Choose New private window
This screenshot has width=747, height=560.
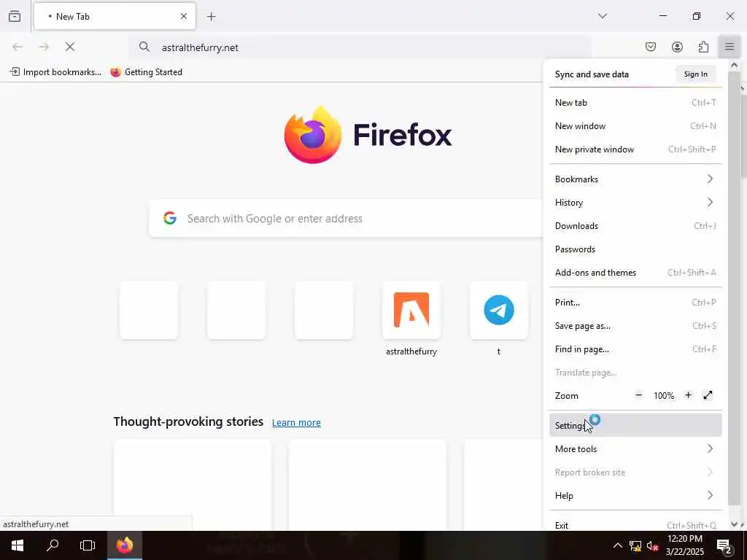pos(635,149)
